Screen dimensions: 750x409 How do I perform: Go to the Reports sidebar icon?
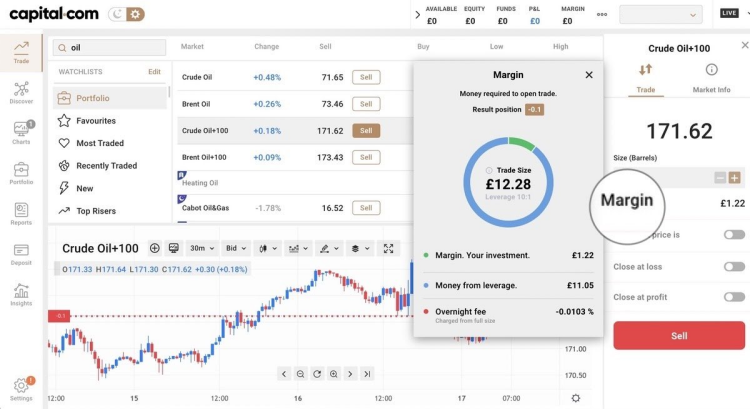(21, 214)
